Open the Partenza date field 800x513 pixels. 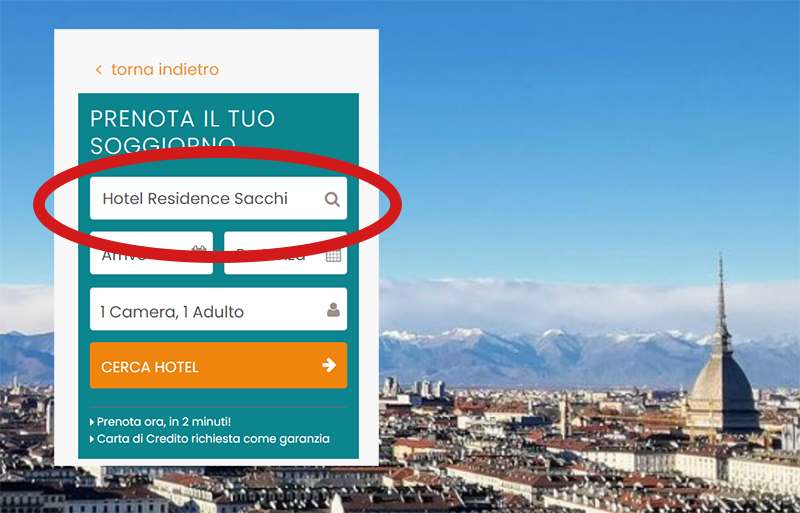(x=285, y=253)
